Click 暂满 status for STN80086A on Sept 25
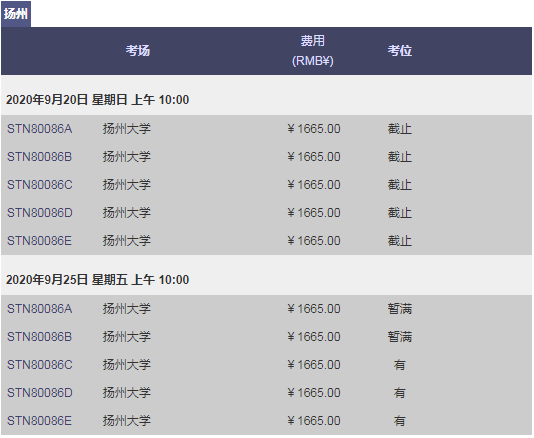This screenshot has width=534, height=438. (399, 309)
